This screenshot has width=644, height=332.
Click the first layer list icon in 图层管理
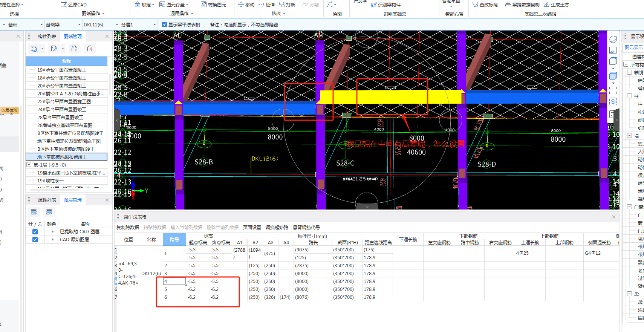point(34,212)
